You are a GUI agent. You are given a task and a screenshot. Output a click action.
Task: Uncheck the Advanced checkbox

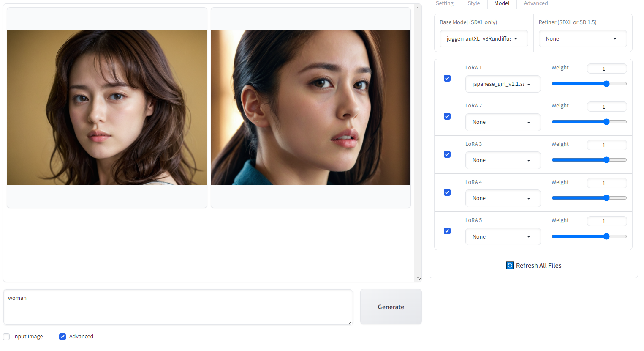(62, 337)
